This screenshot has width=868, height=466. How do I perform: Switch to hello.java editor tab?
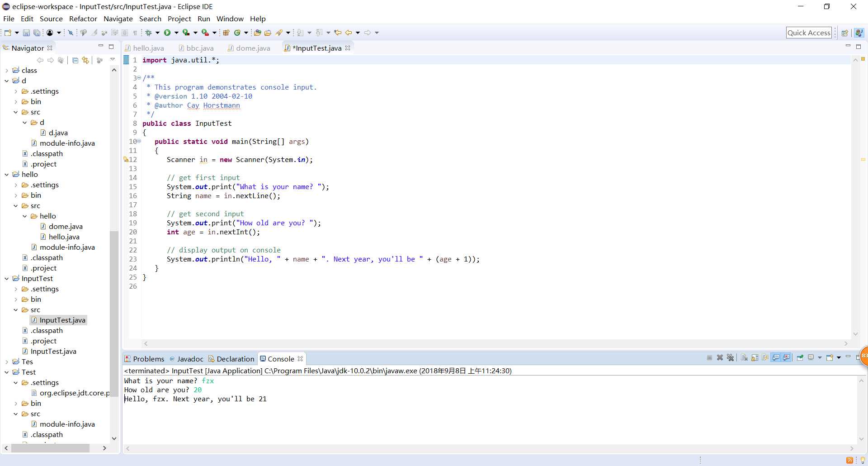click(144, 48)
